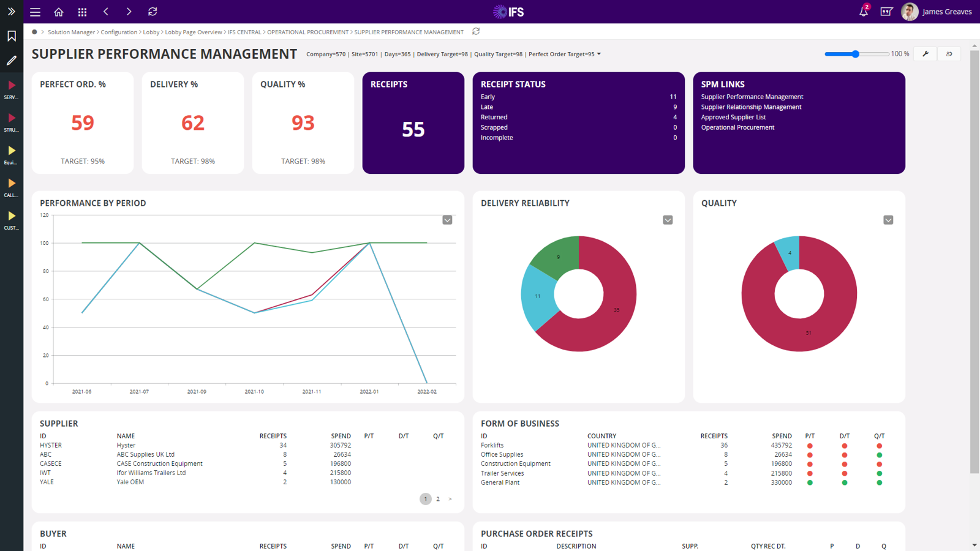Select Ifor Williams Trailers Ltd row

pyautogui.click(x=247, y=473)
